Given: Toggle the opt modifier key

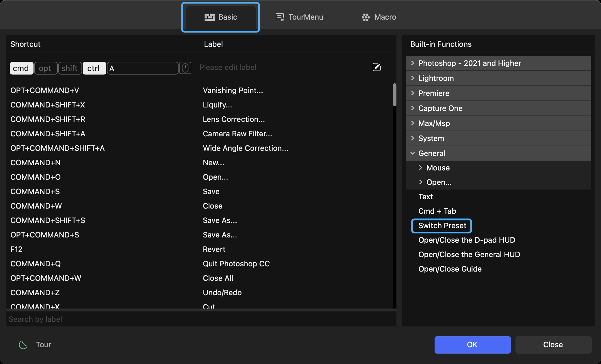Looking at the screenshot, I should click(46, 68).
